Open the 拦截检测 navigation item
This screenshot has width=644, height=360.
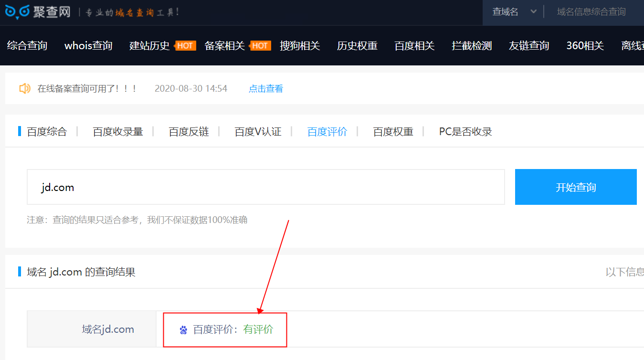point(471,45)
